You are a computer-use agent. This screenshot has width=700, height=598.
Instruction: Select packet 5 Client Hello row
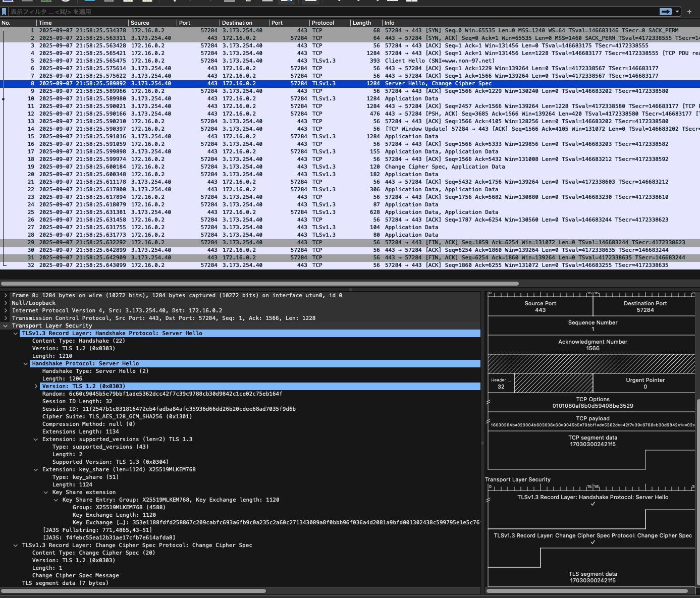tap(350, 61)
